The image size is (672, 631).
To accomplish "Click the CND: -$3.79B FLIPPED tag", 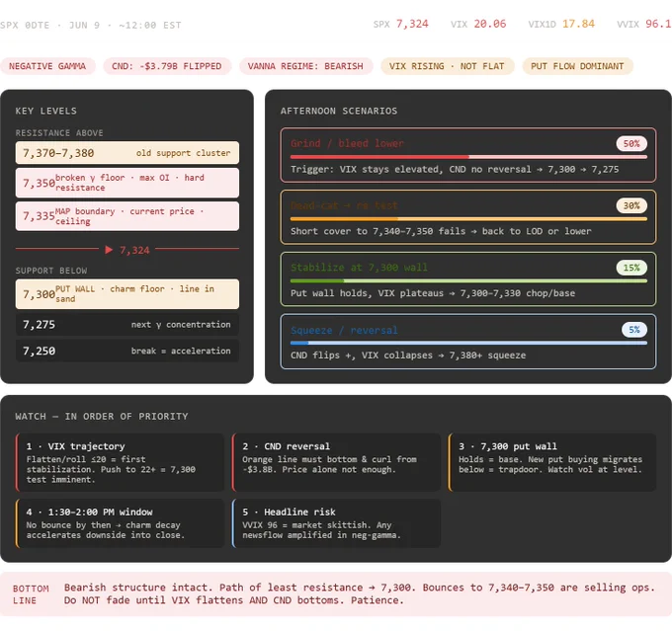I will tap(167, 66).
